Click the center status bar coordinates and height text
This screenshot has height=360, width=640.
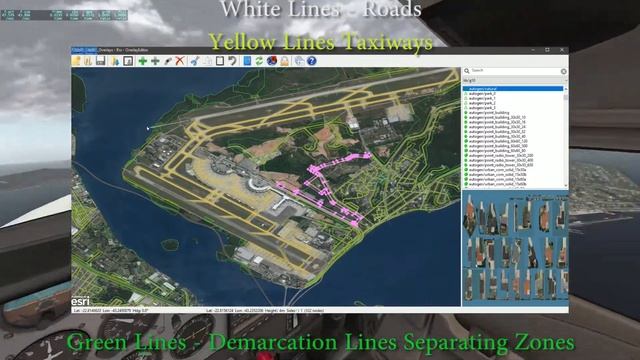point(265,311)
